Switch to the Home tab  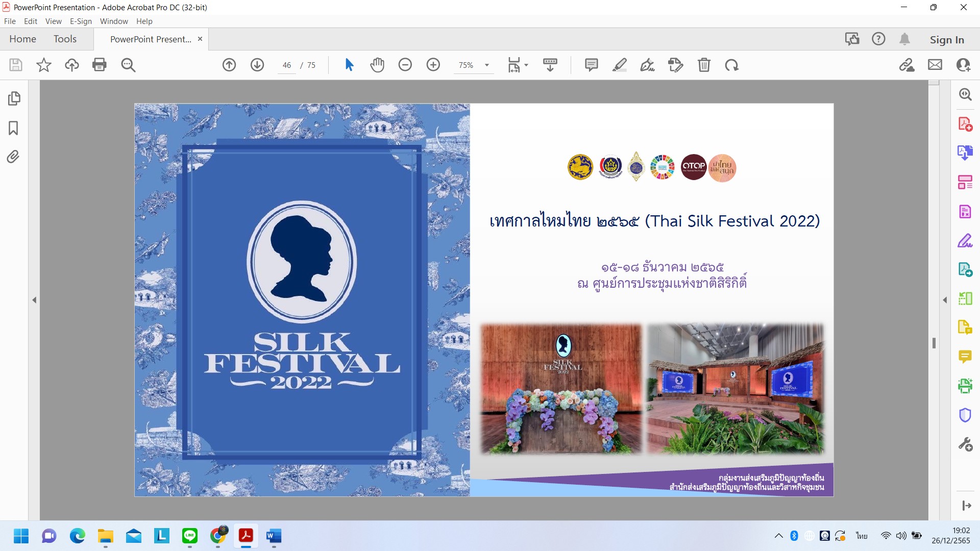click(22, 39)
